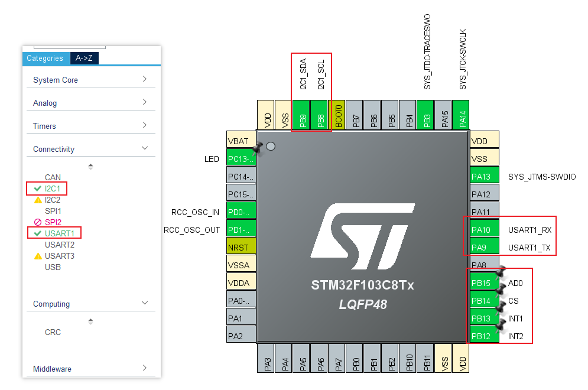
Task: Click the PB13 INT1 pin
Action: (485, 317)
